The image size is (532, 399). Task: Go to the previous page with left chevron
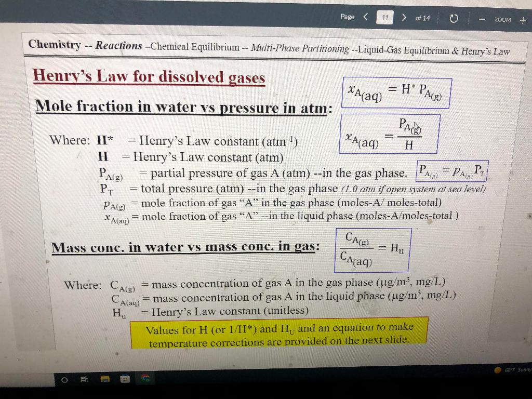pyautogui.click(x=365, y=17)
